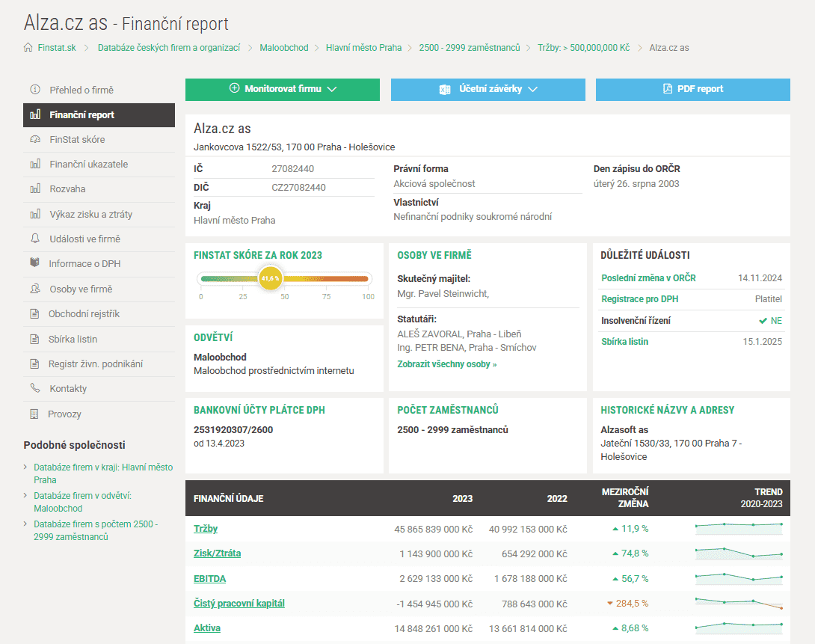Viewport: 815px width, 644px height.
Task: Click the gauge icon next to FinStat skóre
Action: coord(35,139)
